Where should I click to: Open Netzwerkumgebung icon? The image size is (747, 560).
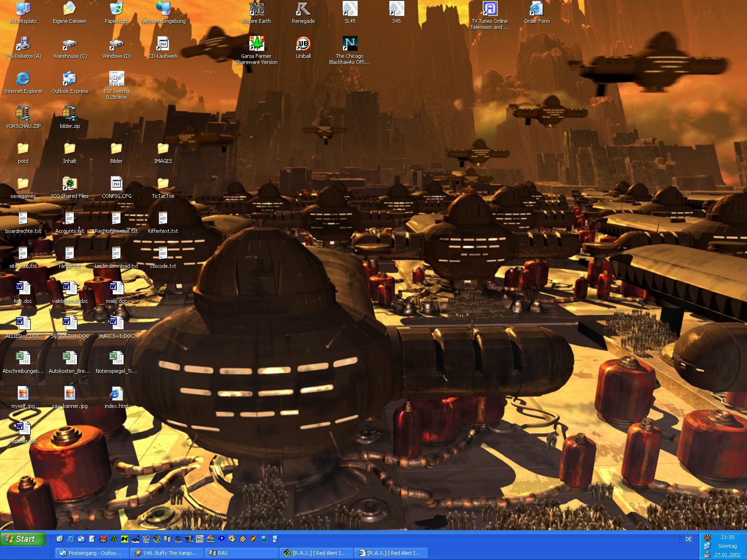pos(163,13)
